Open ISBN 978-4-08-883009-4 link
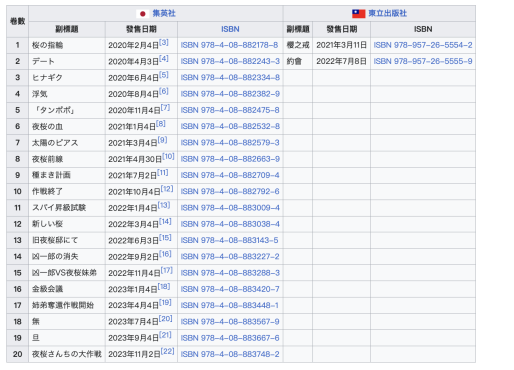This screenshot has height=370, width=514. (x=230, y=208)
